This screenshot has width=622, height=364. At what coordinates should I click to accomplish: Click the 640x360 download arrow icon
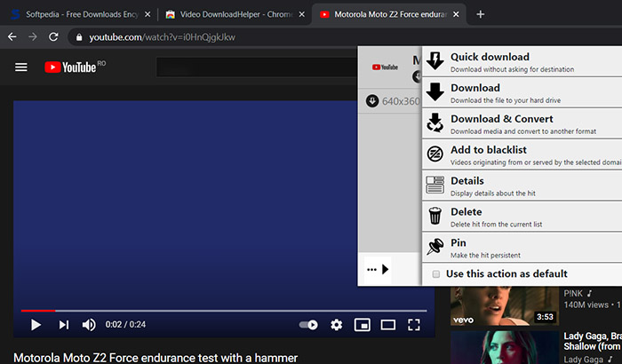tap(372, 101)
